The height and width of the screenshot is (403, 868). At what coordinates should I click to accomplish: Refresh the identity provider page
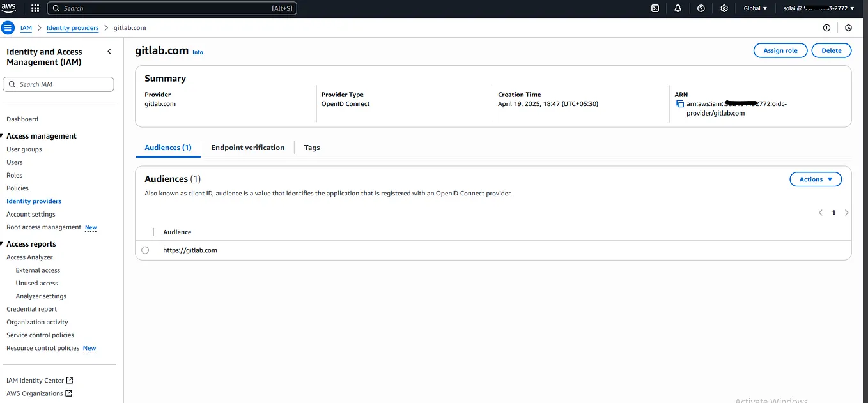pyautogui.click(x=849, y=27)
